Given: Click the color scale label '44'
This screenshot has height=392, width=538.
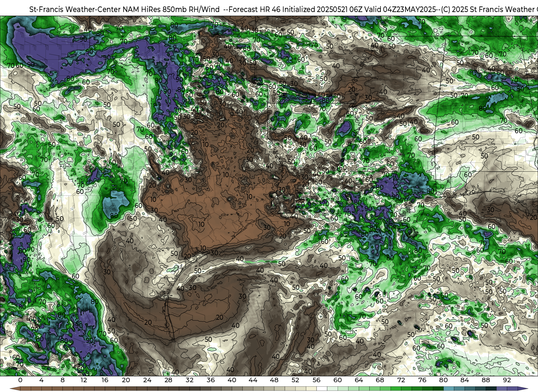Looking at the screenshot, I should [x=253, y=380].
